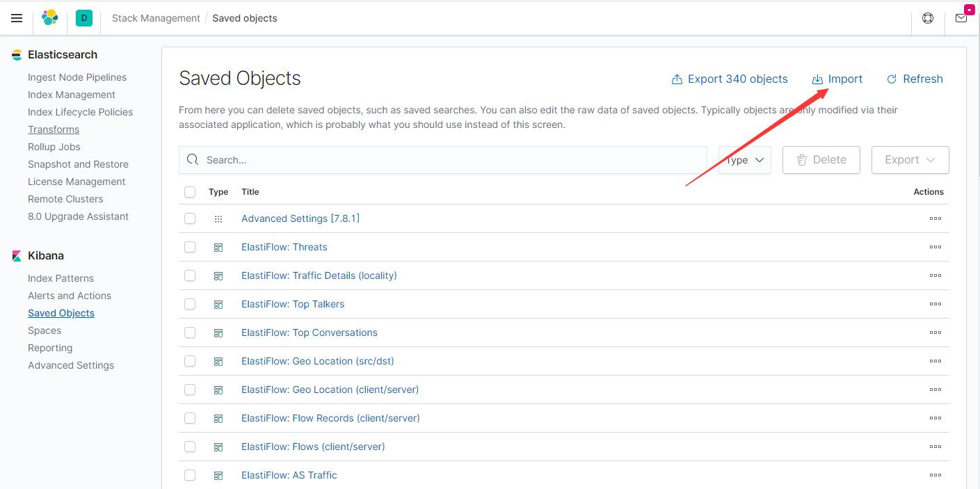The width and height of the screenshot is (980, 489).
Task: Open Alerts and Actions in sidebar
Action: pyautogui.click(x=70, y=296)
